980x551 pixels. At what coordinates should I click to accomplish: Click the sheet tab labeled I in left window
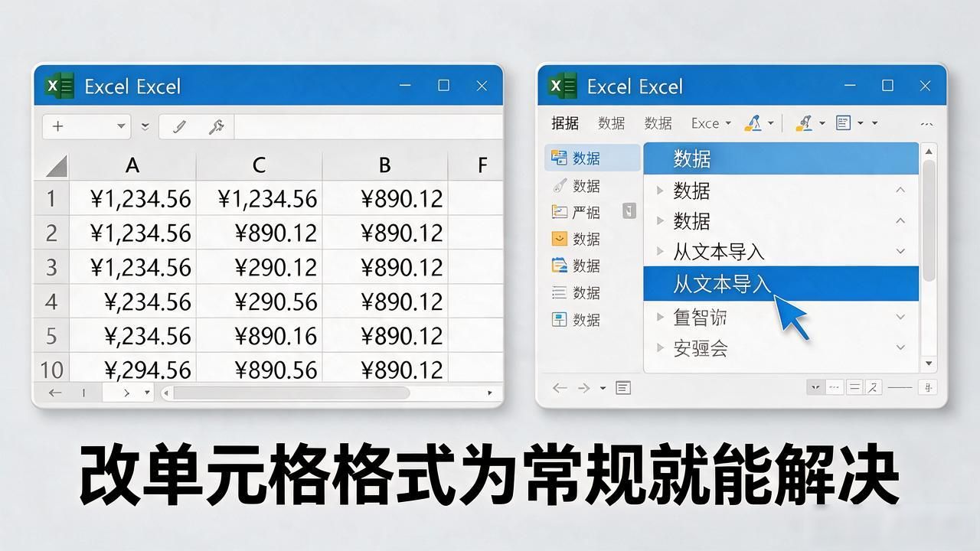click(x=84, y=393)
